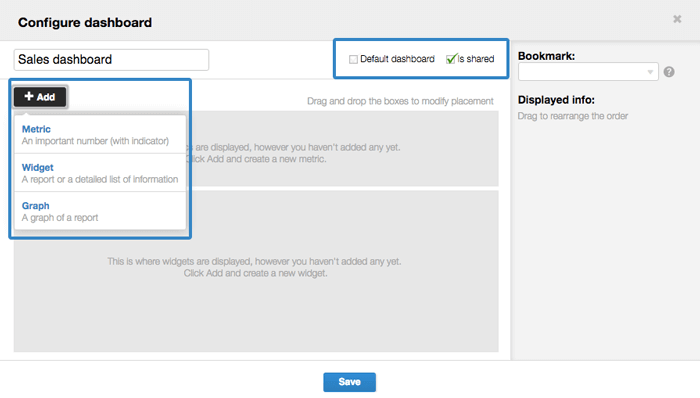Screen dimensions: 700x398
Task: Click the 'Drag to rearrange the order' text
Action: pos(573,116)
